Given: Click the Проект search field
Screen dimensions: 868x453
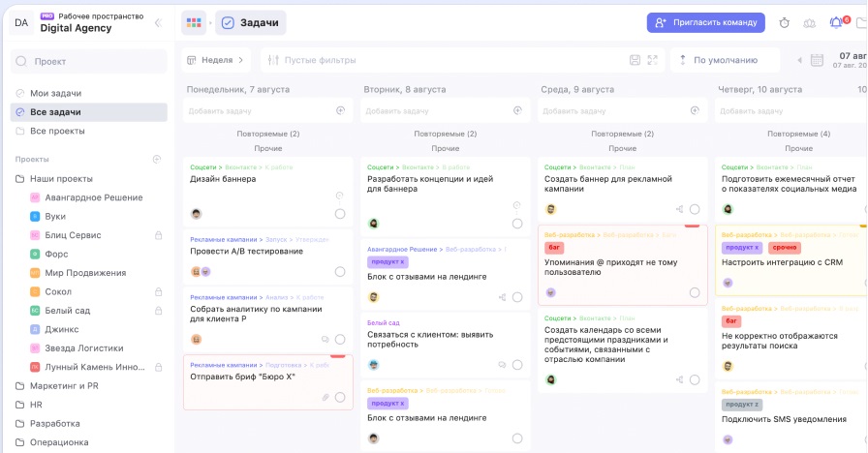Looking at the screenshot, I should (x=88, y=61).
